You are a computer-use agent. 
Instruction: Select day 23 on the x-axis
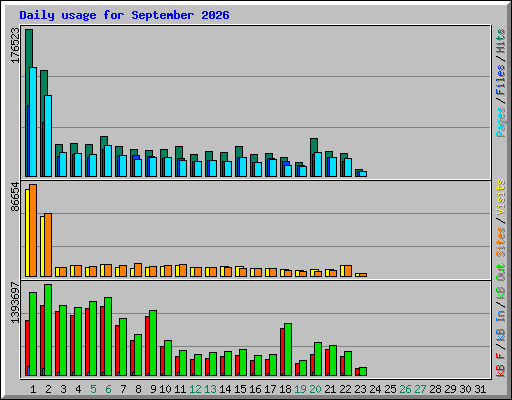pos(360,389)
